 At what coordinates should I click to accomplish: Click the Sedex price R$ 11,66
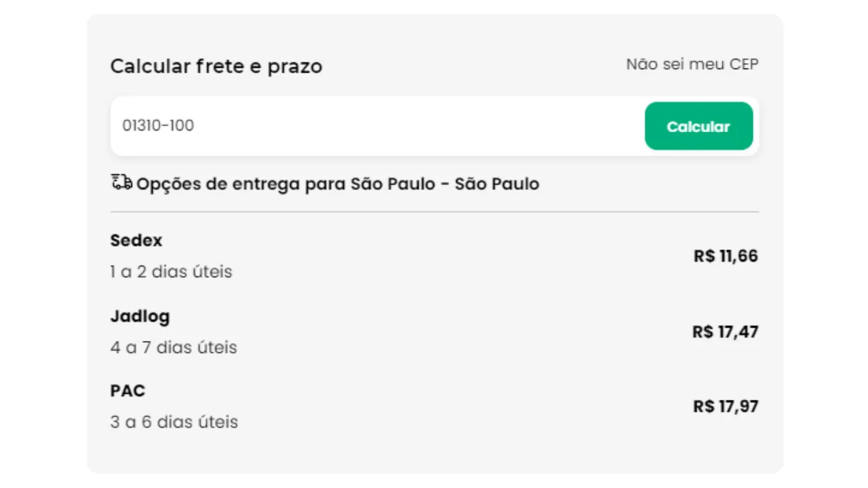[x=726, y=256]
